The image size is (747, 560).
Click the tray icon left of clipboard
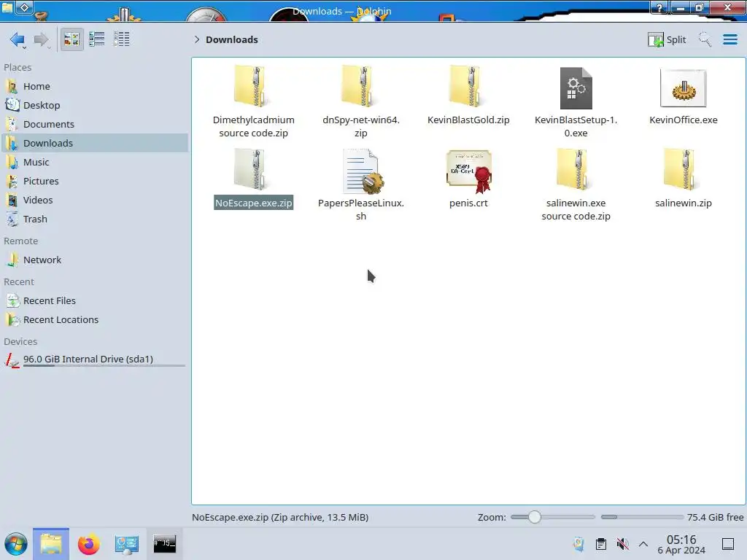[578, 544]
